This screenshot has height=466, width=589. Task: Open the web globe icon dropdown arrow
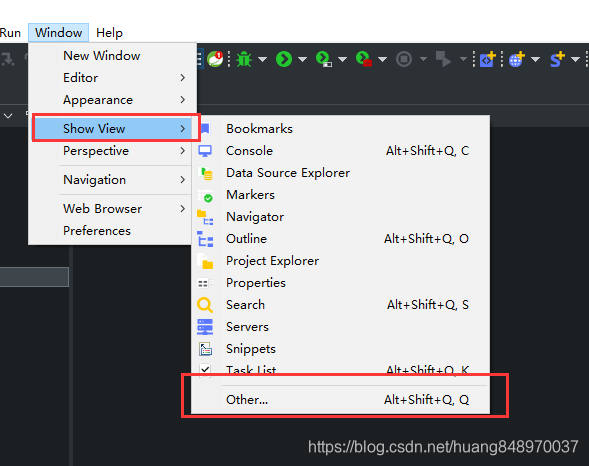click(536, 59)
